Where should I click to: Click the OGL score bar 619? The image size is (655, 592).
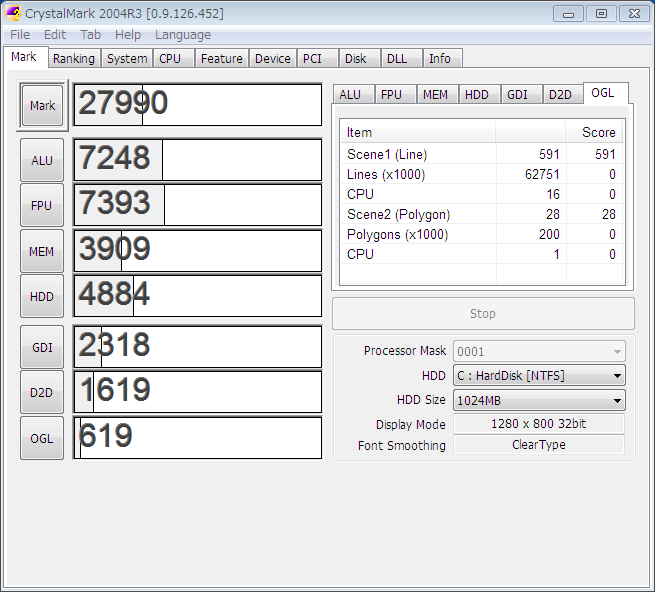198,437
